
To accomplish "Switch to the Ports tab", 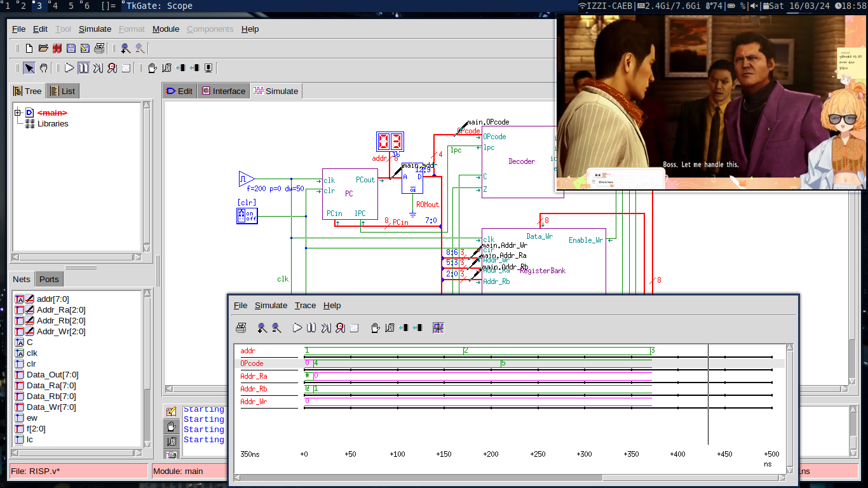I will (x=49, y=280).
